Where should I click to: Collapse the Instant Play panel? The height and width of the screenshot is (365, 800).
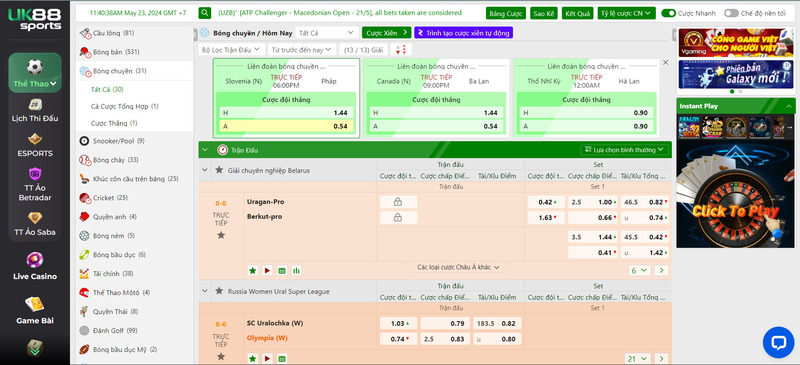[789, 106]
